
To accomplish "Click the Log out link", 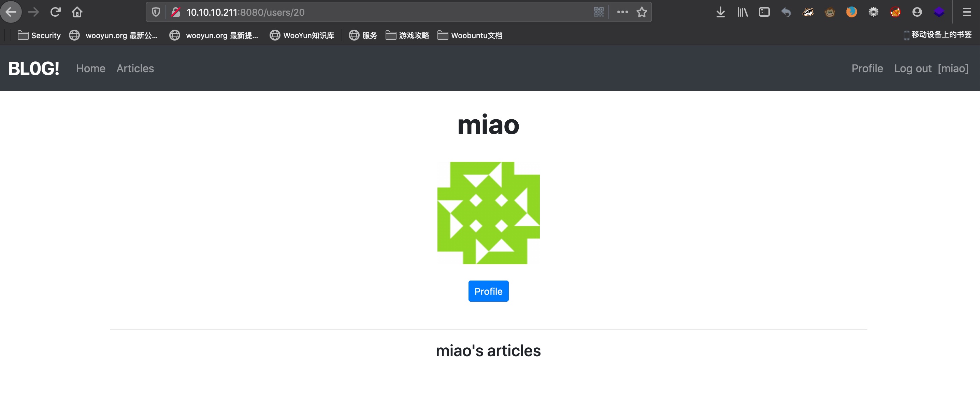I will 912,69.
